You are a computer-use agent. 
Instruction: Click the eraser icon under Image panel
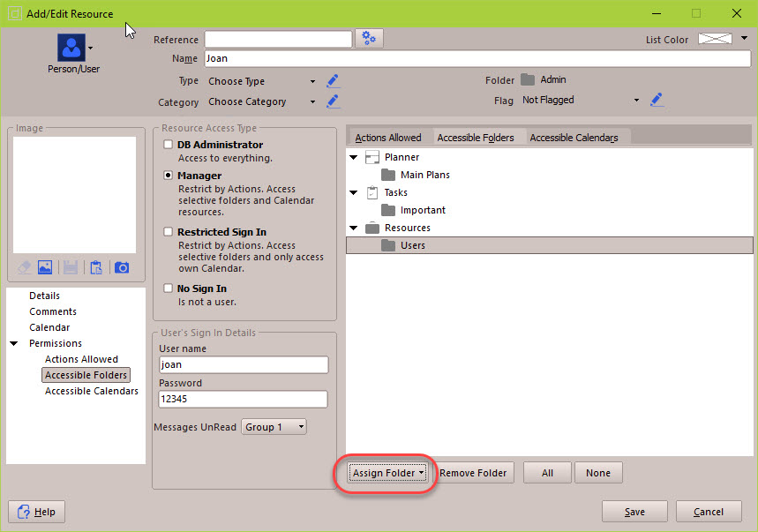(23, 267)
